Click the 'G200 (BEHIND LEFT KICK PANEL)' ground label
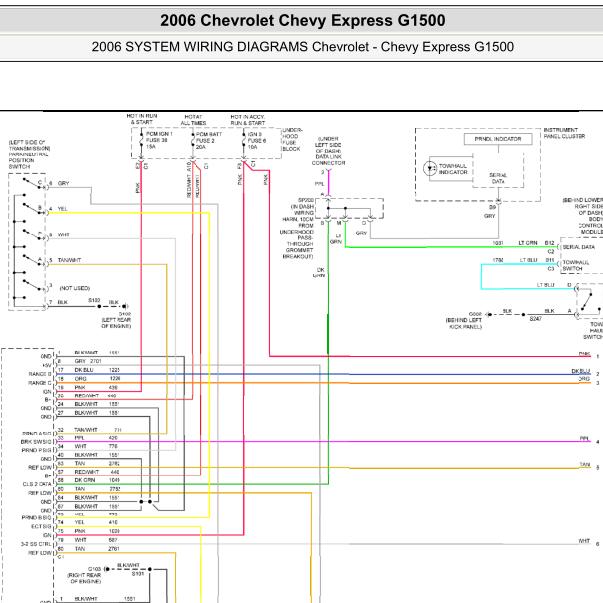Image resolution: width=603 pixels, height=603 pixels. (x=464, y=320)
